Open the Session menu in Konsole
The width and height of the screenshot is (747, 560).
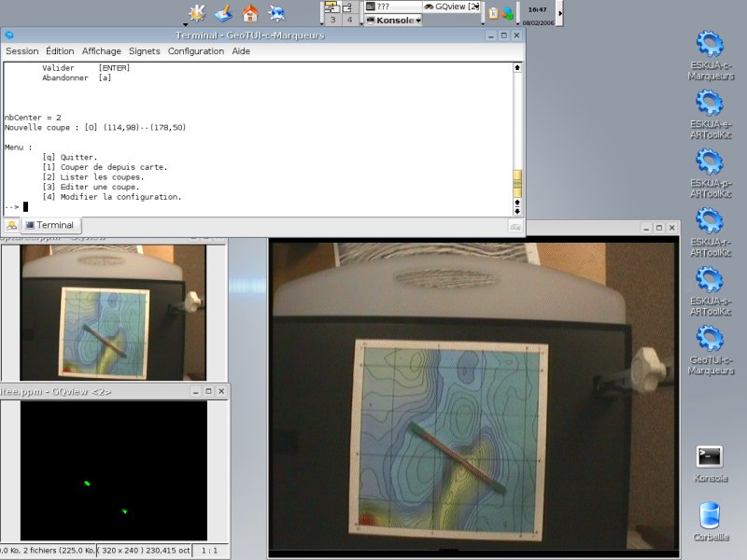[x=21, y=51]
